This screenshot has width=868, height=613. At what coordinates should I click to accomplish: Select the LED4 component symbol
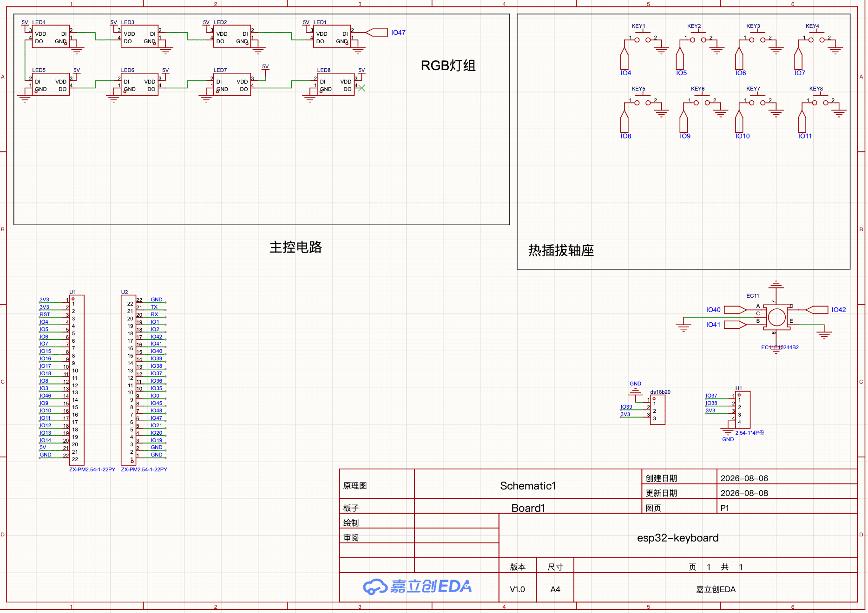click(x=51, y=37)
